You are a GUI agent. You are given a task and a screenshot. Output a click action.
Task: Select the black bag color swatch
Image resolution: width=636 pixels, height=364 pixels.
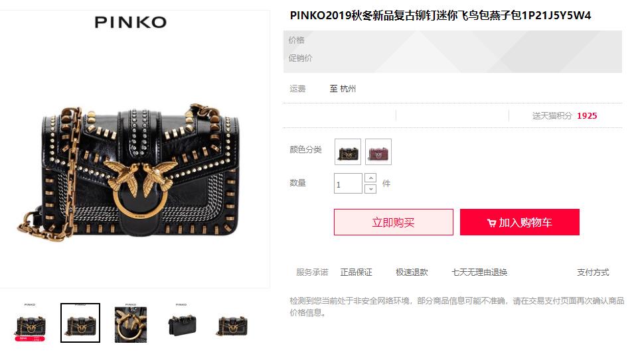tap(348, 152)
